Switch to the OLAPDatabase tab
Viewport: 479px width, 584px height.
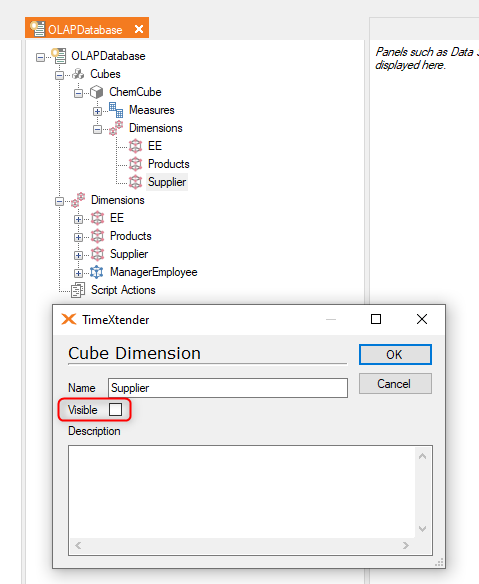85,29
